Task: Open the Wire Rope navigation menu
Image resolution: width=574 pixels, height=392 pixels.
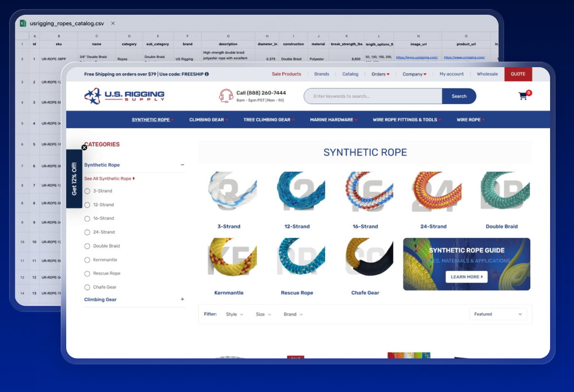Action: 471,120
